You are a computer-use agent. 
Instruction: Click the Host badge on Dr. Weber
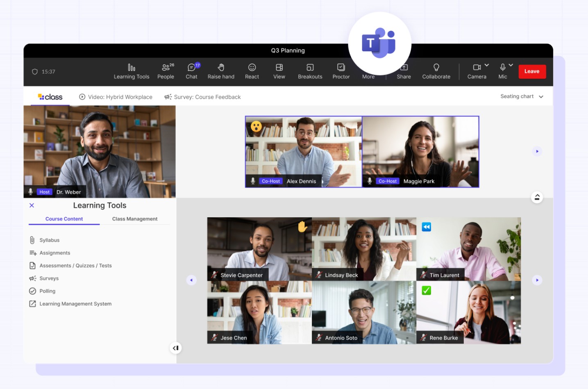[44, 192]
